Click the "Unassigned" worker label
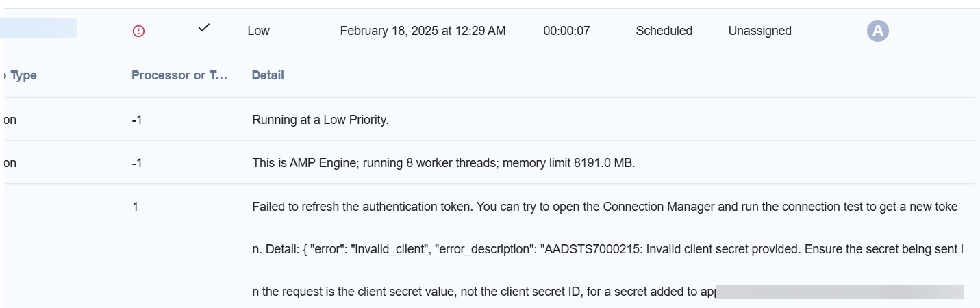Screen dimensions: 980x308 click(759, 31)
